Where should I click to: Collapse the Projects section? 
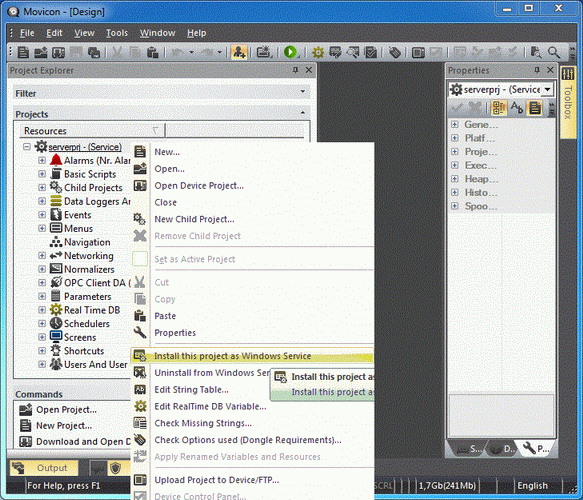[303, 112]
